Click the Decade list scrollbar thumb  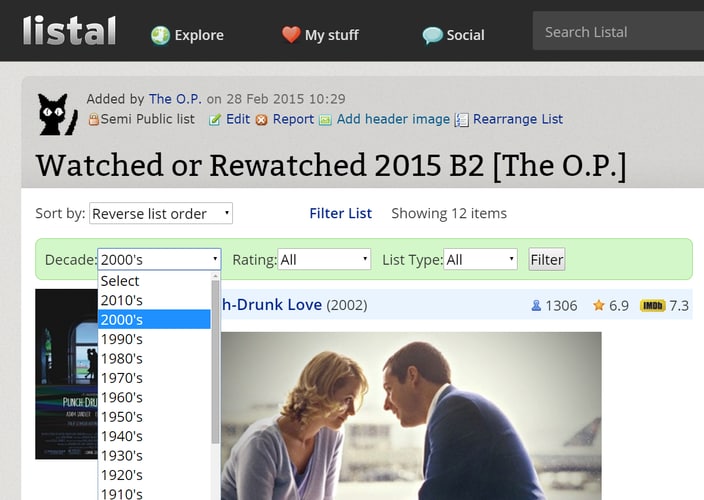tap(215, 362)
